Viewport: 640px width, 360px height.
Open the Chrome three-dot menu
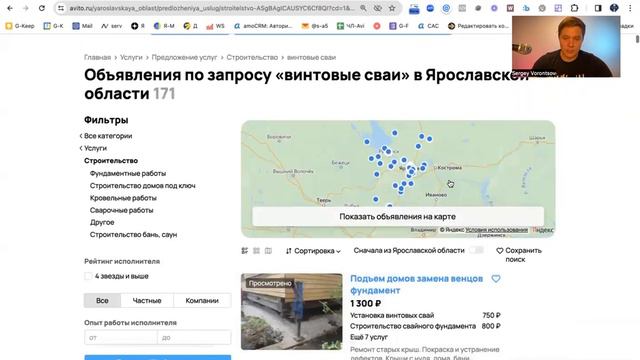click(x=630, y=8)
